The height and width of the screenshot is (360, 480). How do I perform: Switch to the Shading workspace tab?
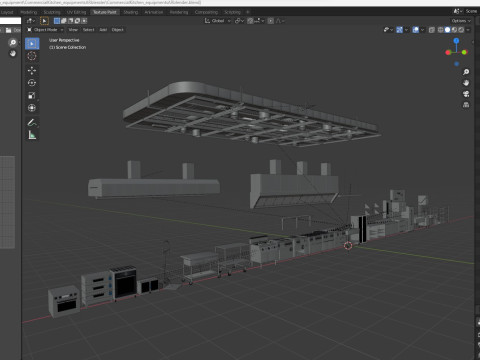pos(130,12)
